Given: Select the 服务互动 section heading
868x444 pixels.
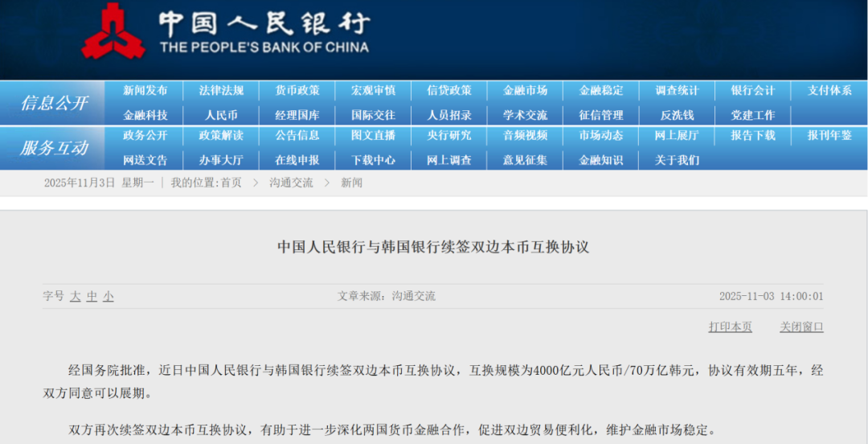Looking at the screenshot, I should click(55, 148).
